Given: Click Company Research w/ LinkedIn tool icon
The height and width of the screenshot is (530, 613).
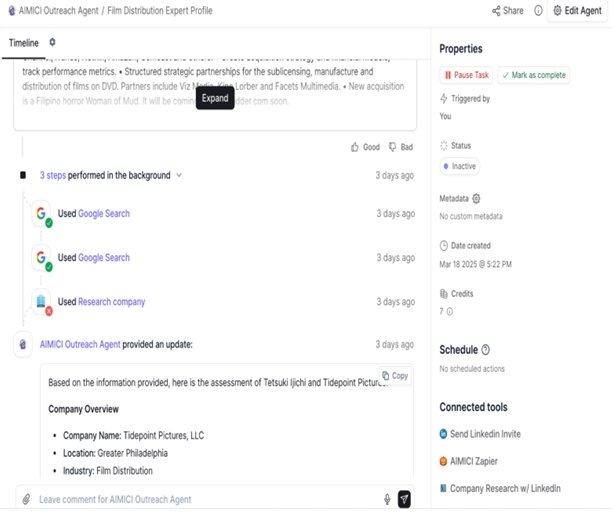Looking at the screenshot, I should 443,488.
